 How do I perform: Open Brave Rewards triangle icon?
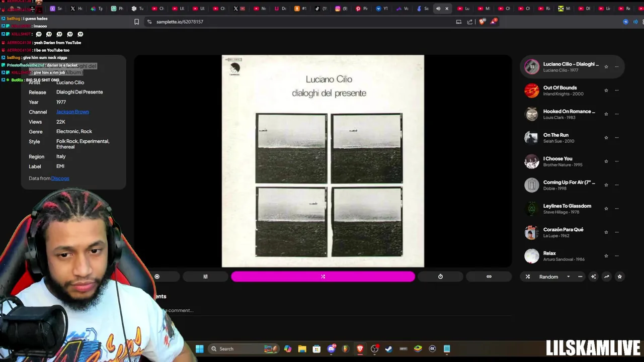(494, 22)
